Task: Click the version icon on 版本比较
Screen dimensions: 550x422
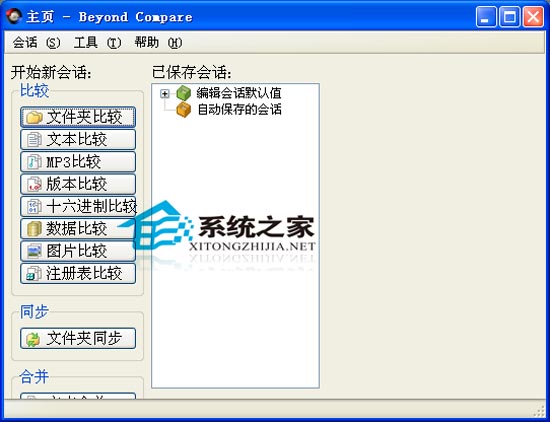Action: tap(34, 184)
